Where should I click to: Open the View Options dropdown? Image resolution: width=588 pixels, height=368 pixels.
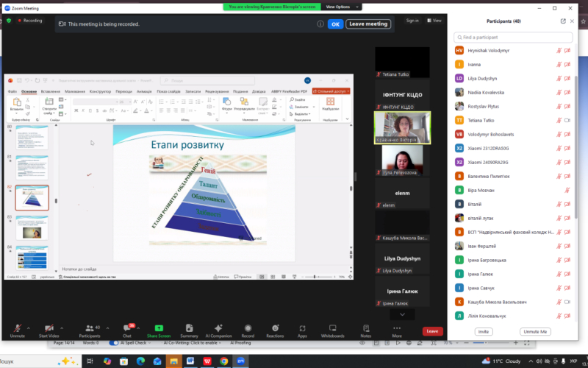342,7
